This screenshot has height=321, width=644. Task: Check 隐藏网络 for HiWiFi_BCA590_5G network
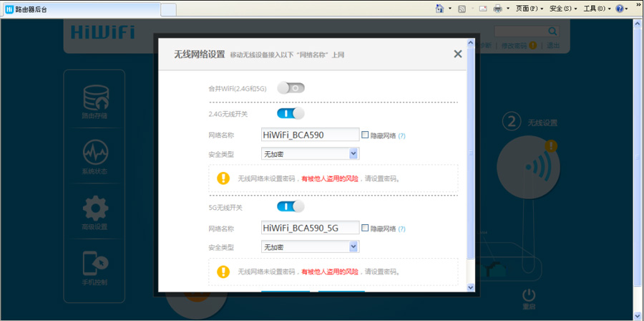(365, 228)
